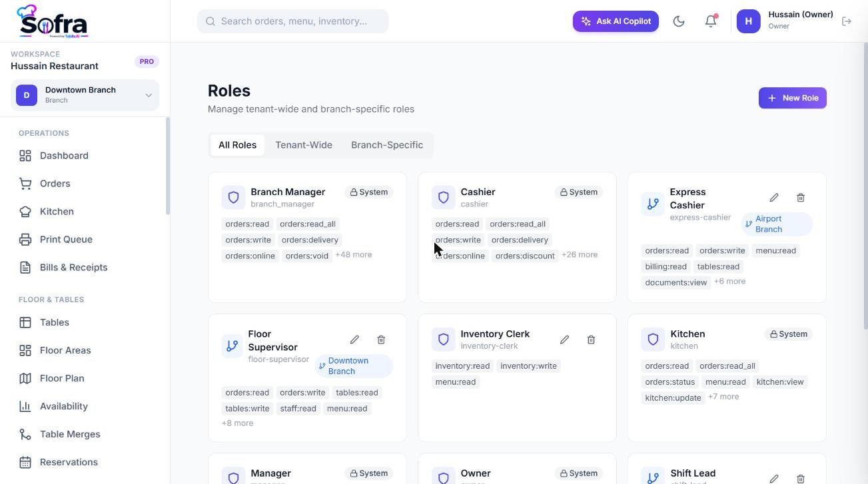Go to Kitchen in sidebar
The height and width of the screenshot is (484, 868).
click(x=85, y=212)
